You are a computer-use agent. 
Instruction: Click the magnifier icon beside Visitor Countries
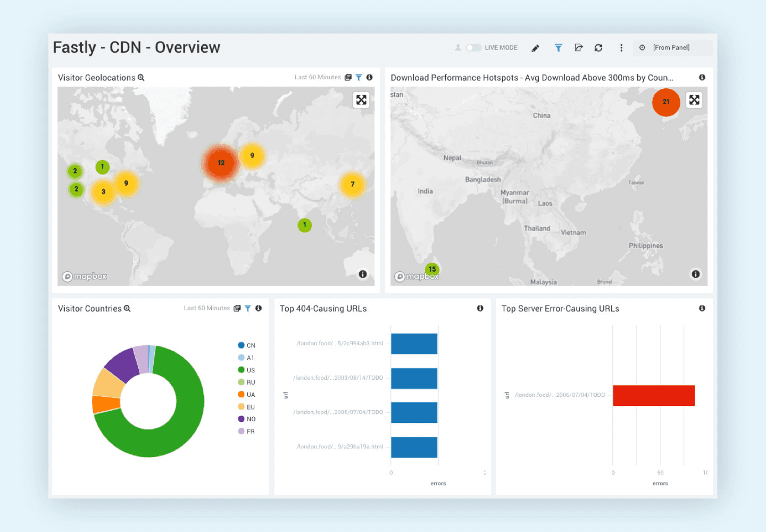point(127,309)
